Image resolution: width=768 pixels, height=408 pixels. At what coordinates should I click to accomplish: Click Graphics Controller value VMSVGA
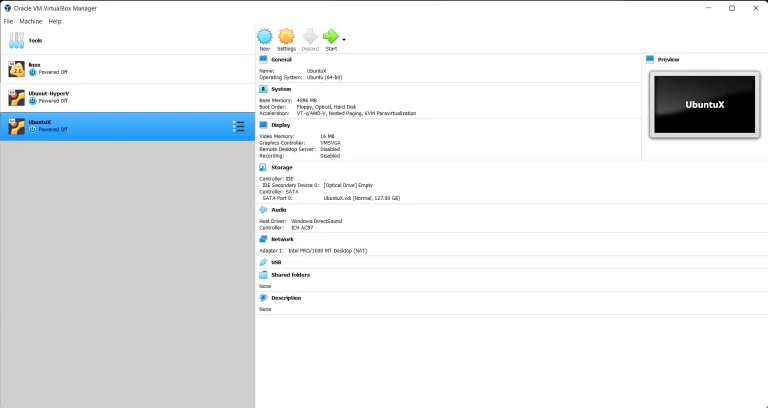330,143
